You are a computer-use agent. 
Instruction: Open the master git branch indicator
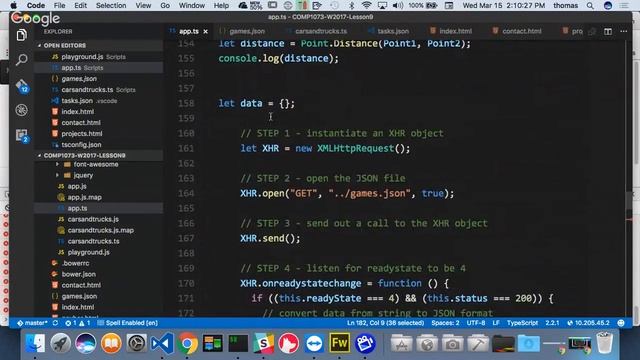[x=32, y=323]
